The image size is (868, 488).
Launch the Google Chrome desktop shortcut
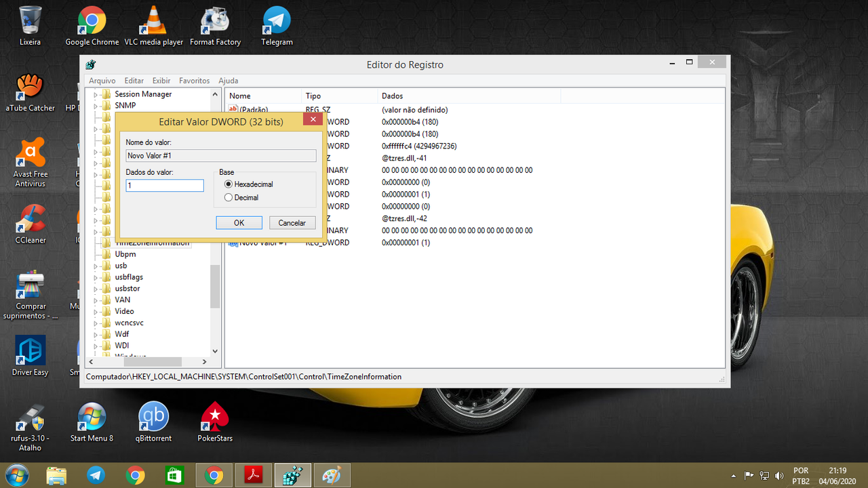point(92,26)
